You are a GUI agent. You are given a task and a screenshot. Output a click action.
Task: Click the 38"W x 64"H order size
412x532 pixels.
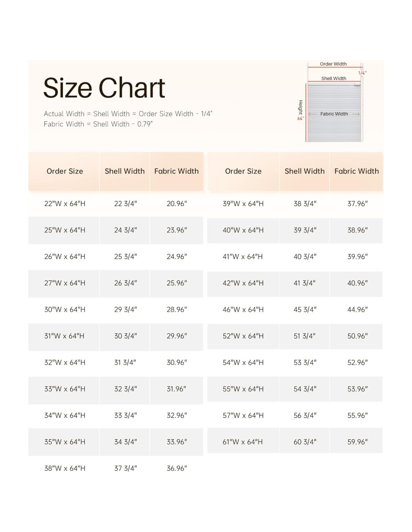tap(65, 468)
